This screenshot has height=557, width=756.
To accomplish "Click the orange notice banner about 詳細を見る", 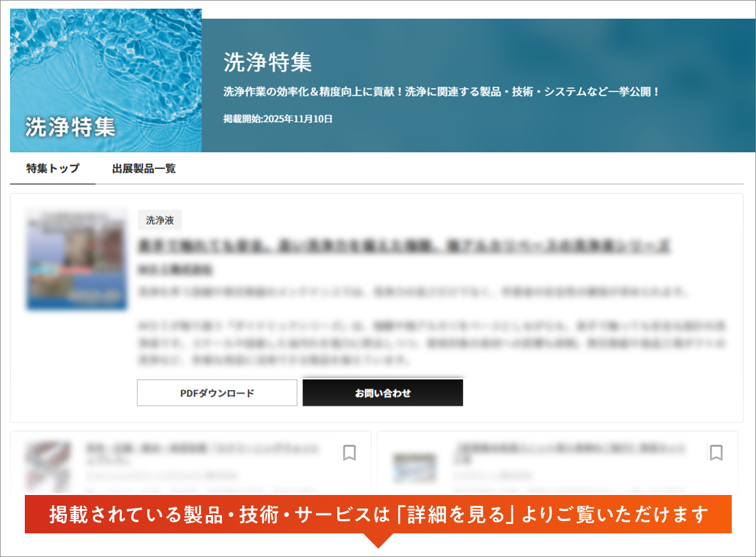I will click(x=377, y=514).
